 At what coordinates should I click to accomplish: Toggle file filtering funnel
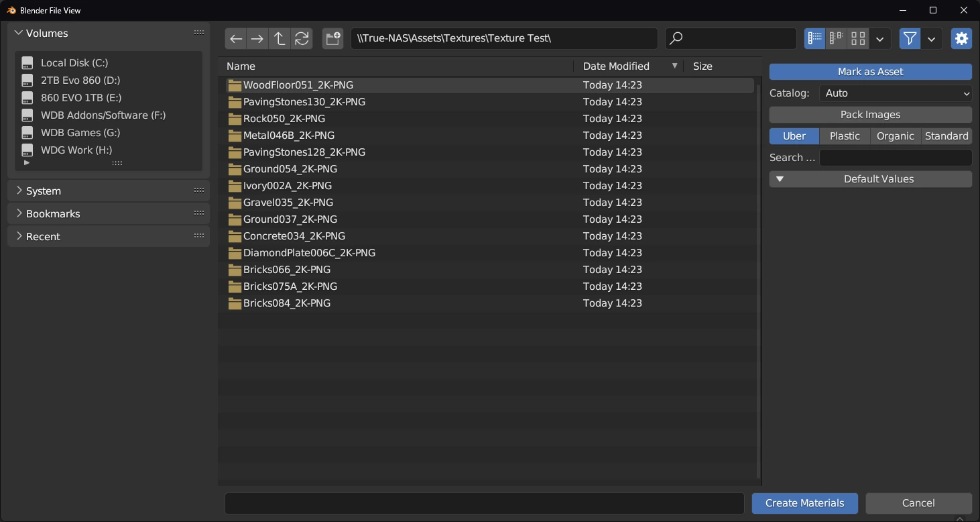tap(910, 39)
